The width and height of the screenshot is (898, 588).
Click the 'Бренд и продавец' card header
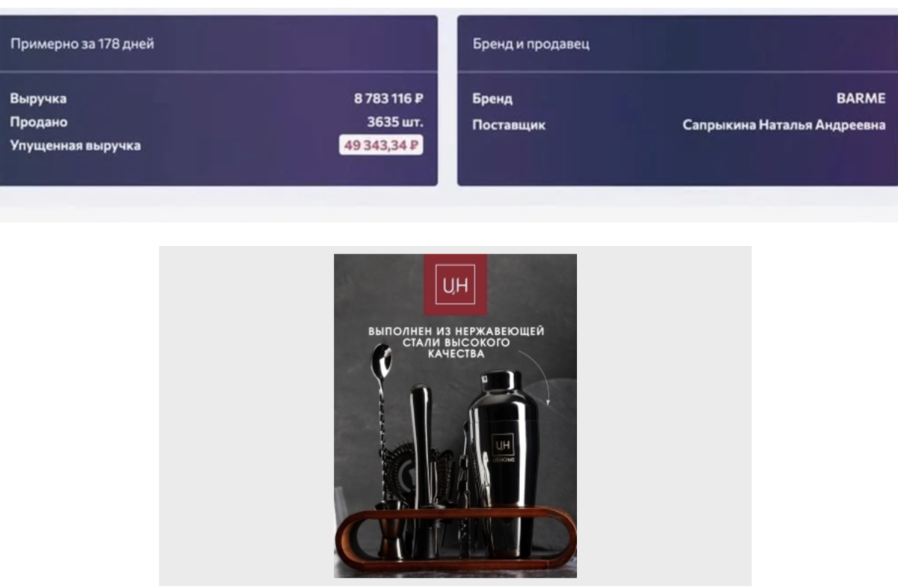[531, 44]
